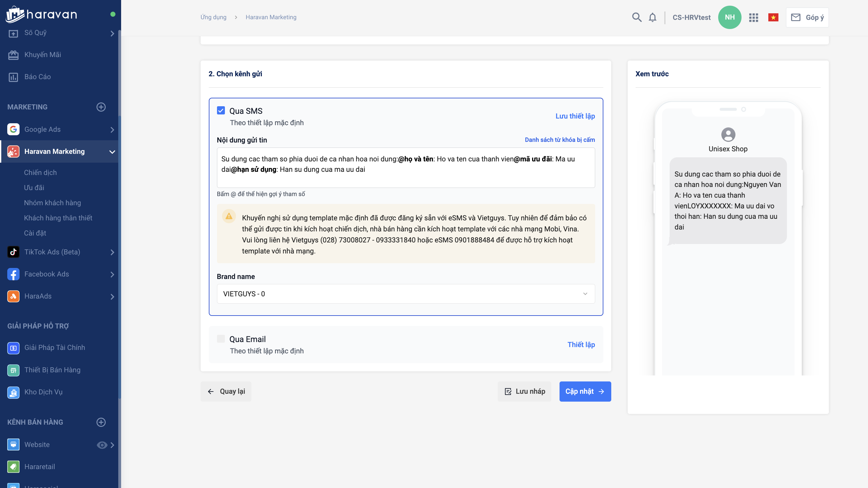Image resolution: width=868 pixels, height=488 pixels.
Task: Click the Lưu nháp draft button
Action: [524, 391]
